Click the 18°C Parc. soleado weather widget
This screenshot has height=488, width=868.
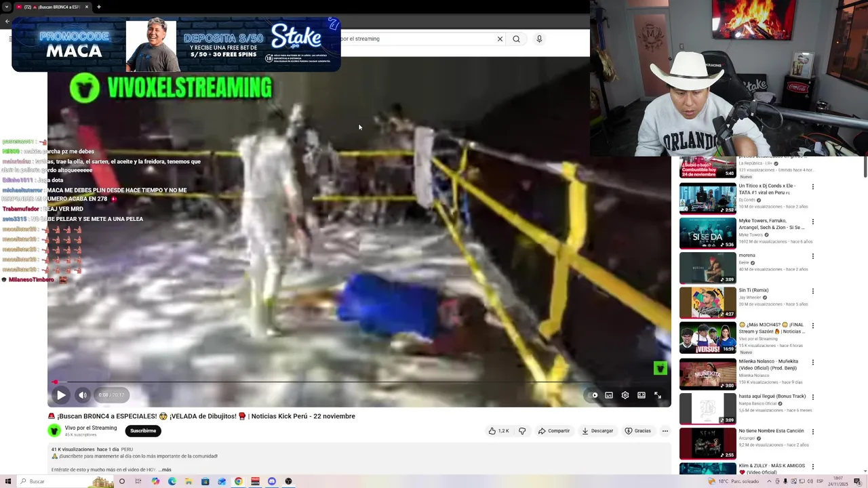click(734, 481)
